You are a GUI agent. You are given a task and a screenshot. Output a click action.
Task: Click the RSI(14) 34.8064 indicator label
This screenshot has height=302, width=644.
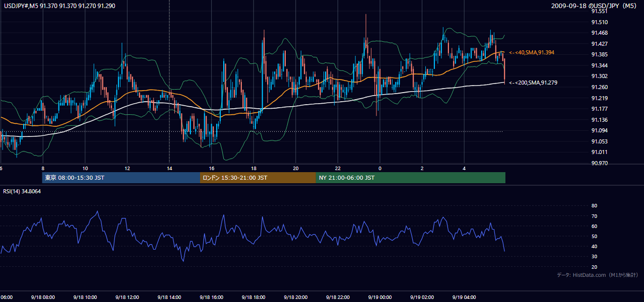[x=22, y=191]
